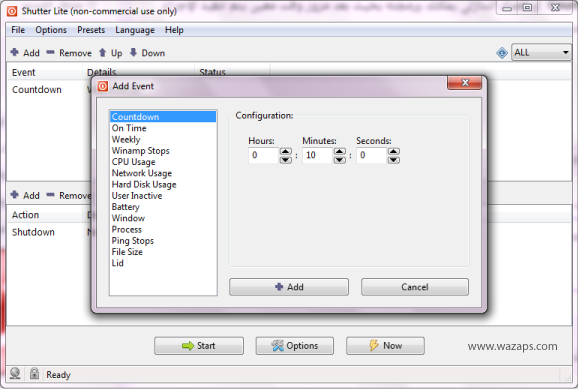The width and height of the screenshot is (578, 389).
Task: Decrease the Minutes spinner value
Action: click(340, 160)
